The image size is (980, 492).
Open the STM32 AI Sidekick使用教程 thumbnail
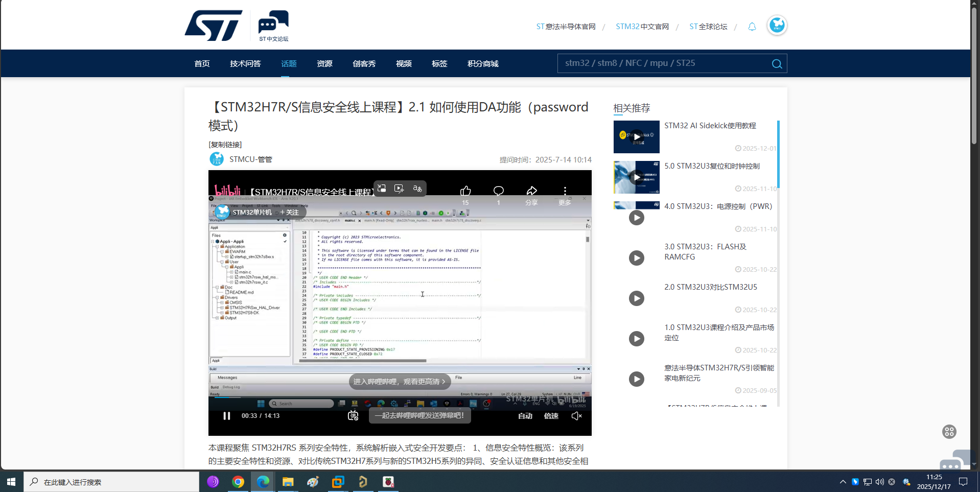pos(636,137)
